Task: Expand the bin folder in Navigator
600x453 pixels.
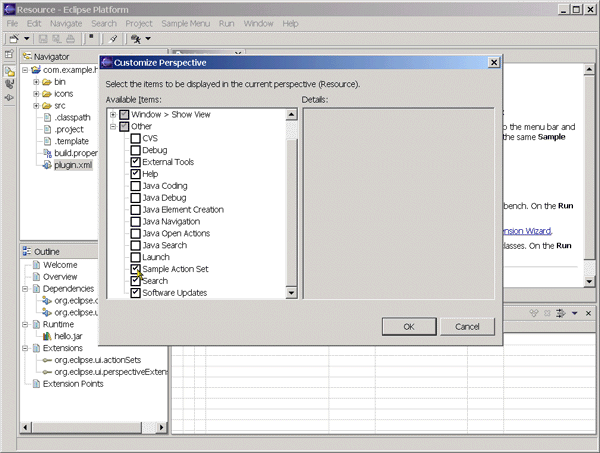Action: 36,82
